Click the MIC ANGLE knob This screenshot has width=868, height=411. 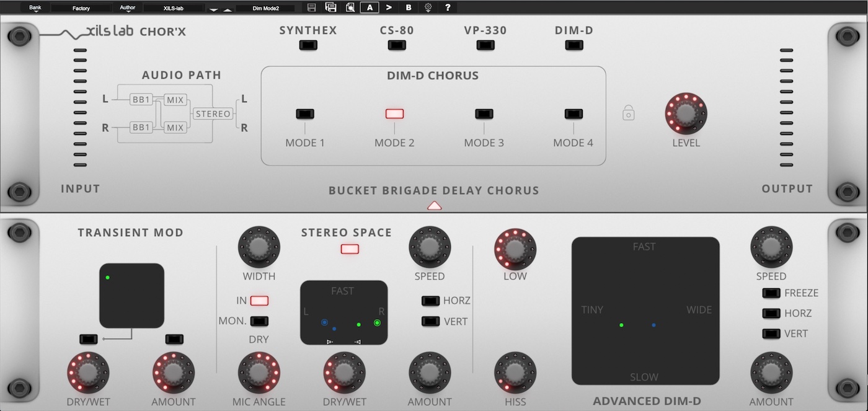[259, 373]
